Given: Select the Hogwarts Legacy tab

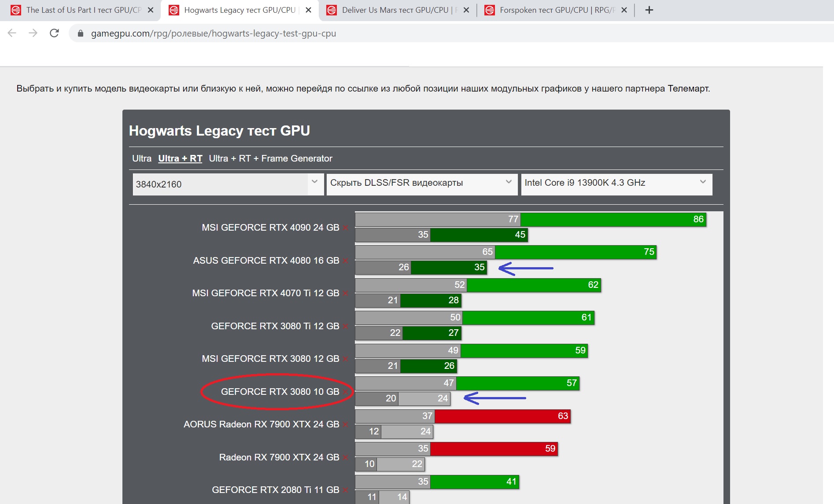Looking at the screenshot, I should (240, 10).
